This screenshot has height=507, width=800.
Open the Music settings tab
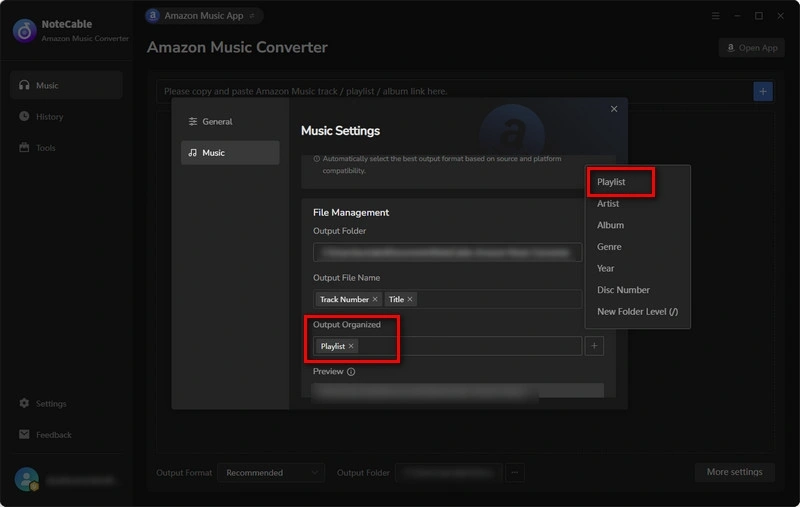[230, 153]
